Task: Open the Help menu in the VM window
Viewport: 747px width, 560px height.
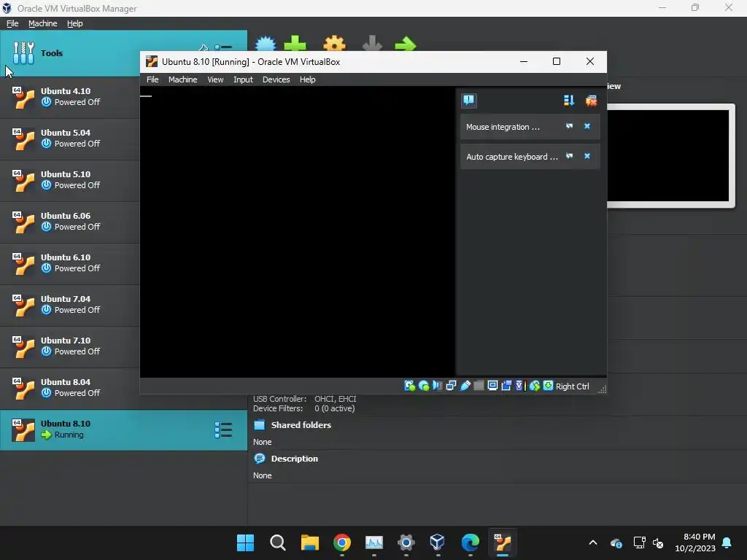Action: coord(307,79)
